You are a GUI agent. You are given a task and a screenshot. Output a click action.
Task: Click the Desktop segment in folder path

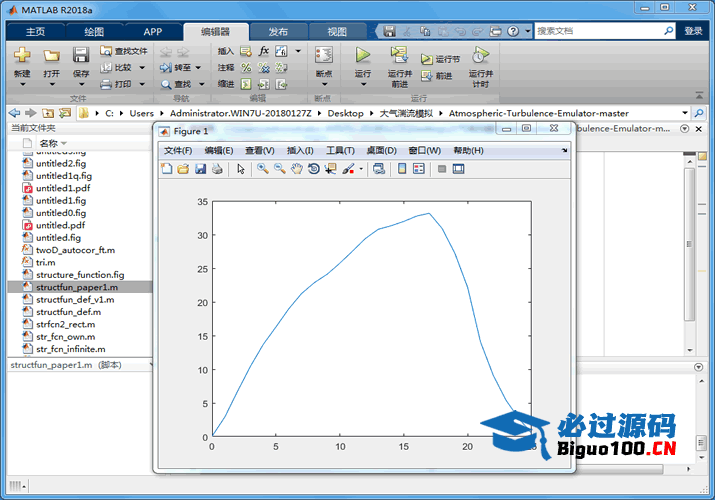pos(345,113)
